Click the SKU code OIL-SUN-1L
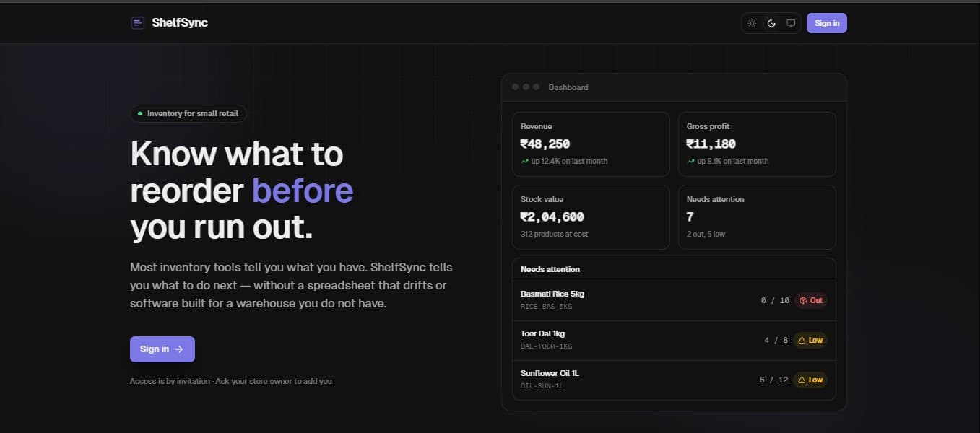Image resolution: width=980 pixels, height=433 pixels. coord(542,386)
